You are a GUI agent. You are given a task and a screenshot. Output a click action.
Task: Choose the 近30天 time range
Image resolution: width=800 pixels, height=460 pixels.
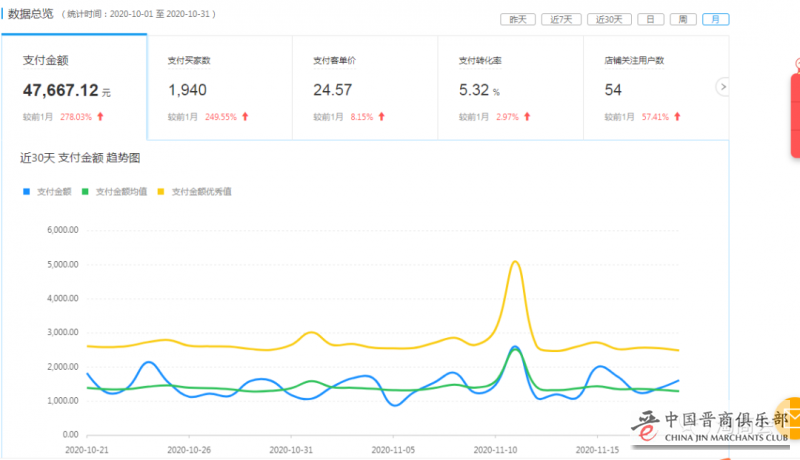coord(608,19)
